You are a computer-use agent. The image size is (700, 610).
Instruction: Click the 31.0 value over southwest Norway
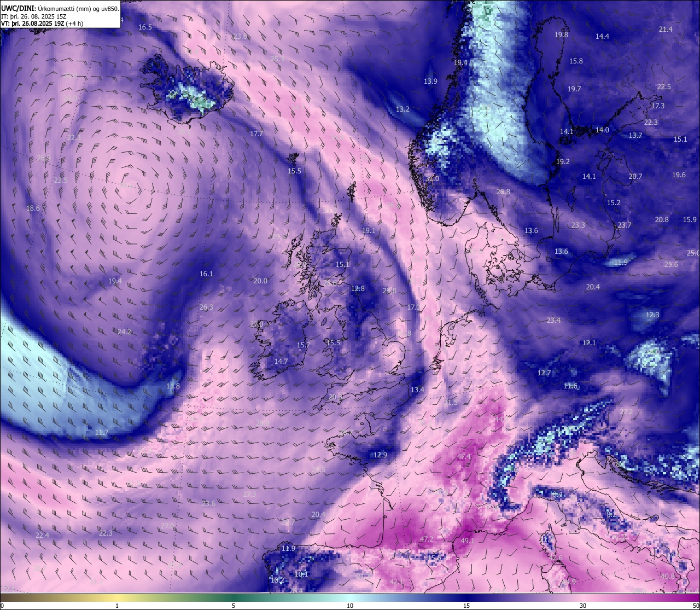pos(432,179)
